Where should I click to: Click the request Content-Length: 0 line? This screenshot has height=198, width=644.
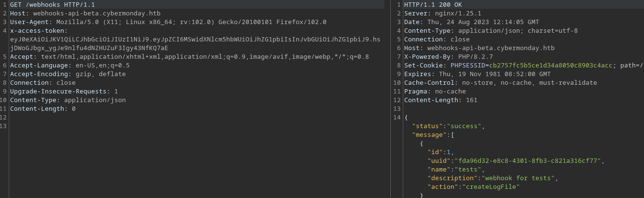pos(42,108)
